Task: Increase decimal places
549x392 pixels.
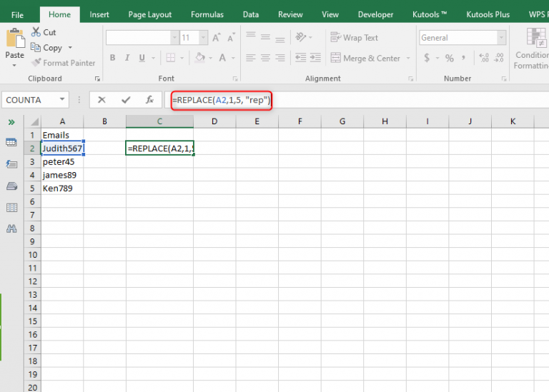Action: pyautogui.click(x=484, y=58)
